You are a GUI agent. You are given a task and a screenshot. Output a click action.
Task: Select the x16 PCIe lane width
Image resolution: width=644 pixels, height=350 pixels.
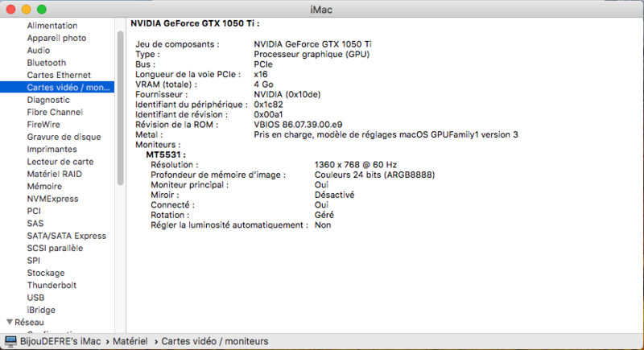pyautogui.click(x=261, y=74)
